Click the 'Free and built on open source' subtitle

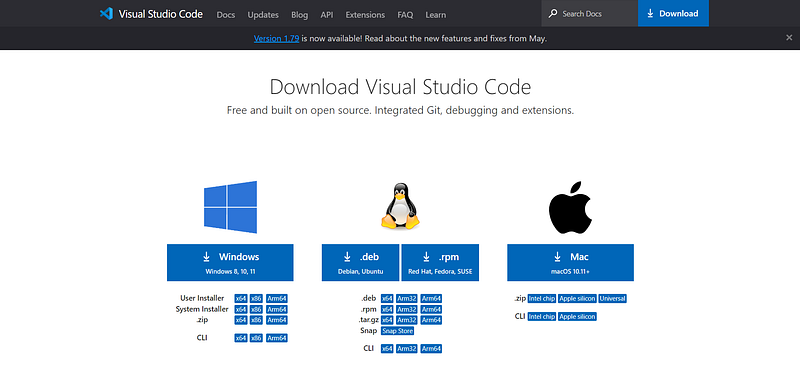400,110
